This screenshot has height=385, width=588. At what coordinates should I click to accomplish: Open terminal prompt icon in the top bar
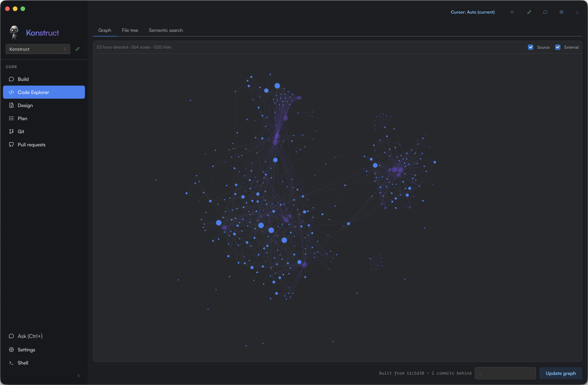[x=577, y=12]
